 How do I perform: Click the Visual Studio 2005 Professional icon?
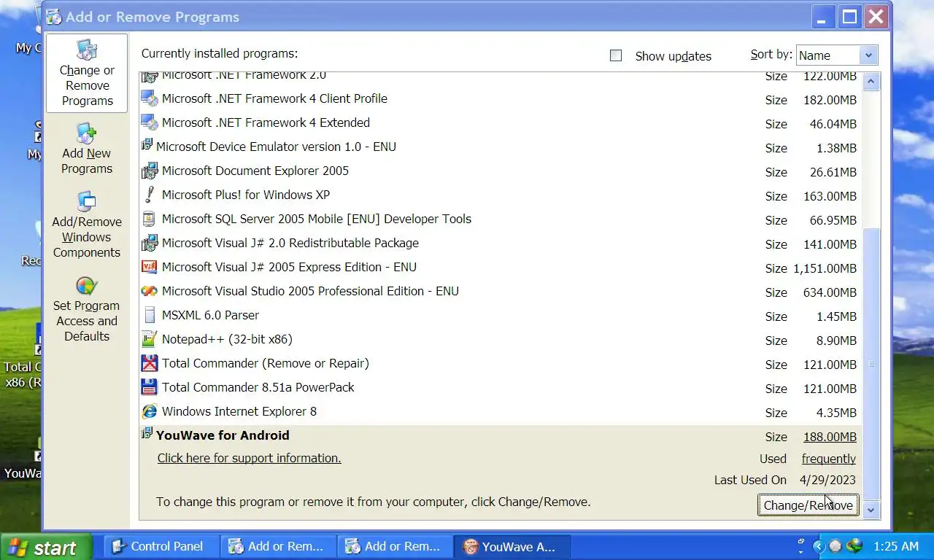pos(149,291)
